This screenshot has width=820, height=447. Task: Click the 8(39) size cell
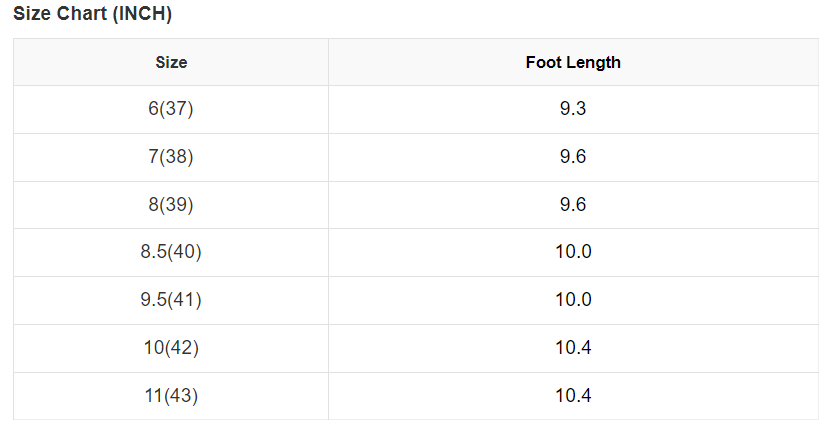click(x=171, y=204)
